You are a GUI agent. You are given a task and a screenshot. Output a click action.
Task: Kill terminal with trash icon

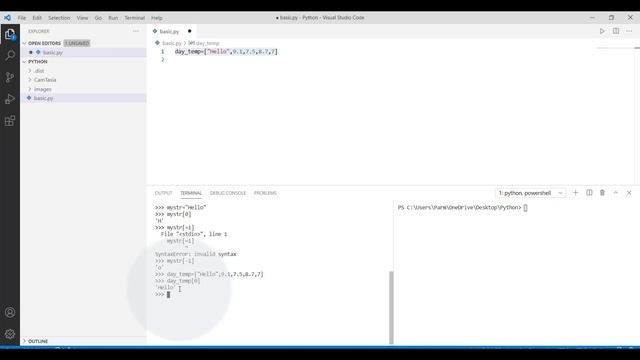602,193
